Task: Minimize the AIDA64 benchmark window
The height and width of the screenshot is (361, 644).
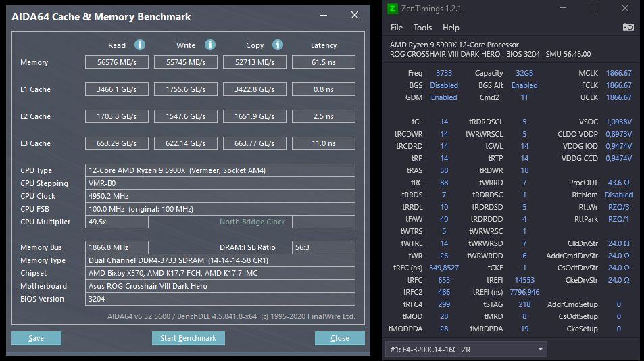Action: (324, 15)
